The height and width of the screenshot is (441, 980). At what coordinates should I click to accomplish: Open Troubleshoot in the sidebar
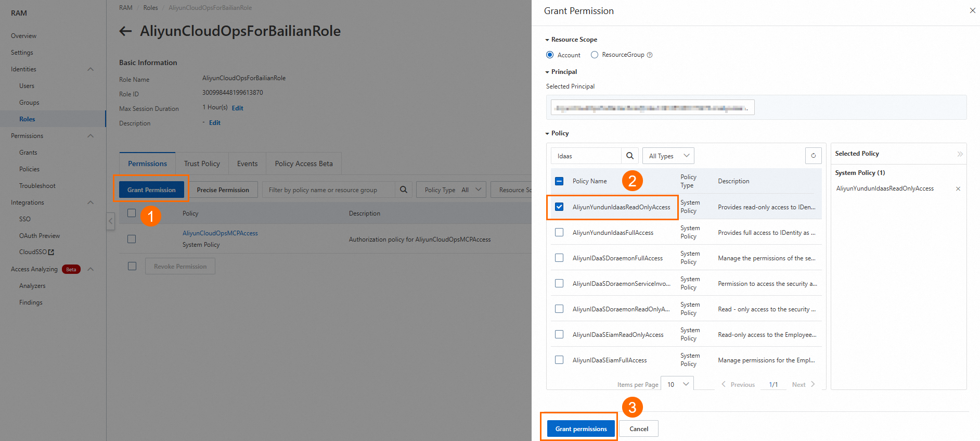(x=37, y=186)
